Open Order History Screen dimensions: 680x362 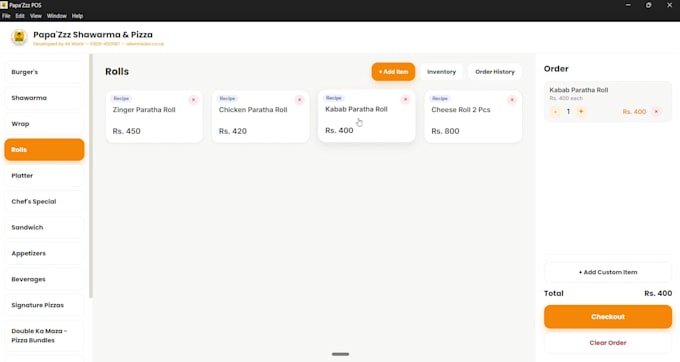tap(495, 72)
